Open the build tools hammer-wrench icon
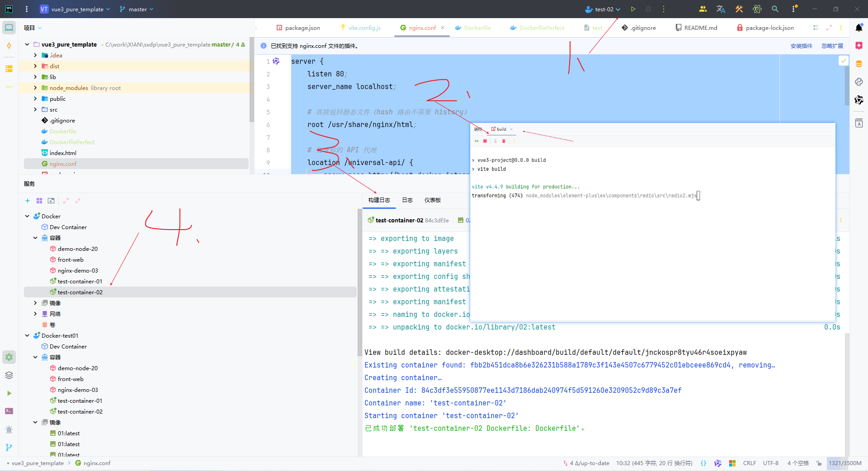The image size is (868, 471). click(x=739, y=9)
